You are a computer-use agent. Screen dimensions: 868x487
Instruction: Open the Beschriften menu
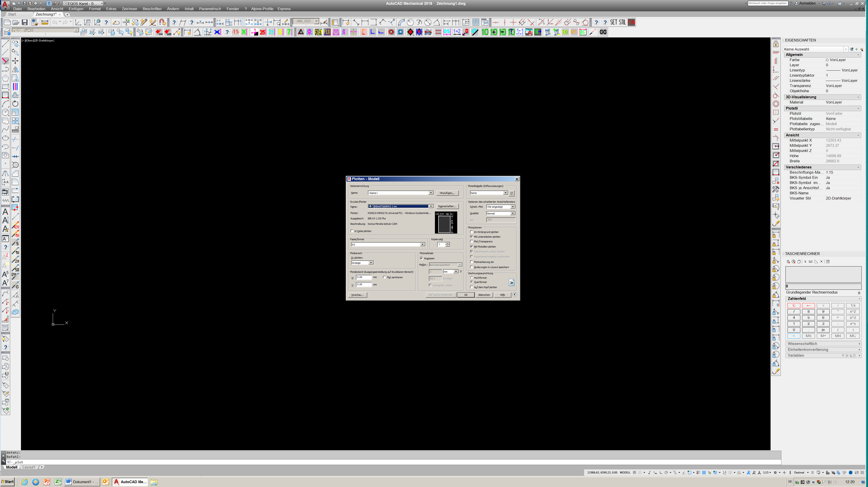point(152,9)
